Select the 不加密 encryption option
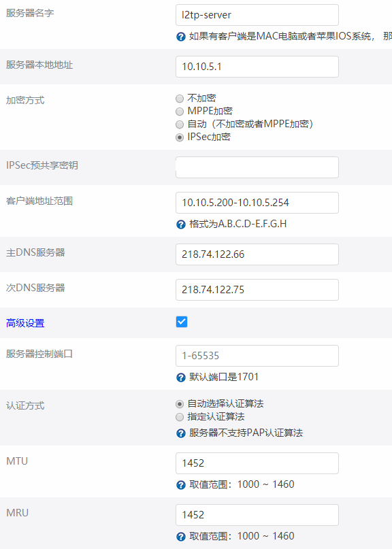This screenshot has height=549, width=392. [180, 99]
